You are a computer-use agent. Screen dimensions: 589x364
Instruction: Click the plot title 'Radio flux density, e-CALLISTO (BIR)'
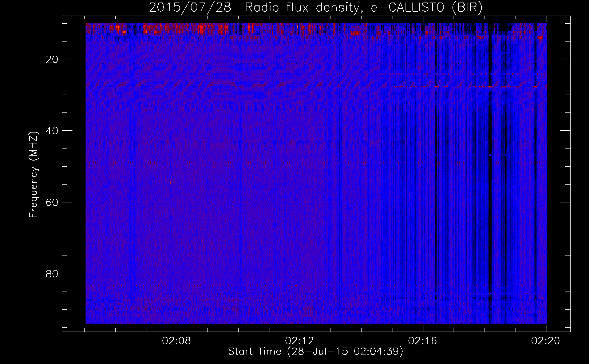364,8
